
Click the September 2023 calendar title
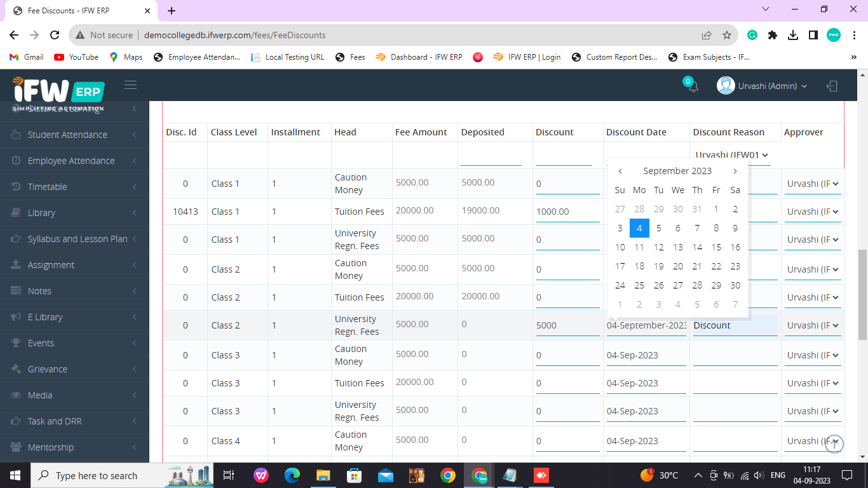tap(677, 171)
